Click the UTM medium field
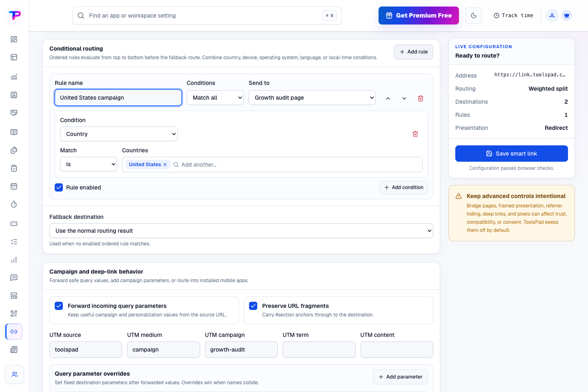Image resolution: width=588 pixels, height=392 pixels. point(163,350)
